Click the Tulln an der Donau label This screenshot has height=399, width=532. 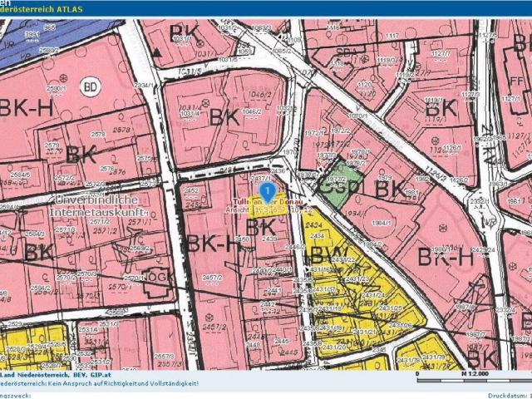(269, 203)
